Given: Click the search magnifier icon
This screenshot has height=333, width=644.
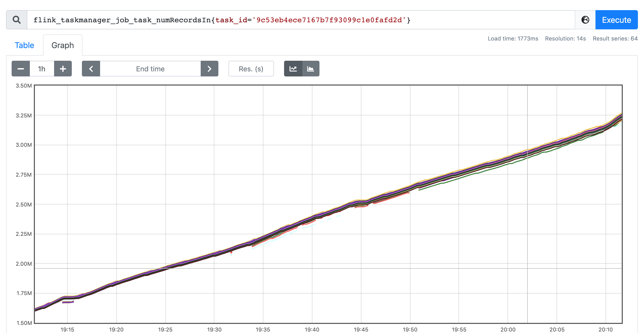Looking at the screenshot, I should click(x=17, y=20).
